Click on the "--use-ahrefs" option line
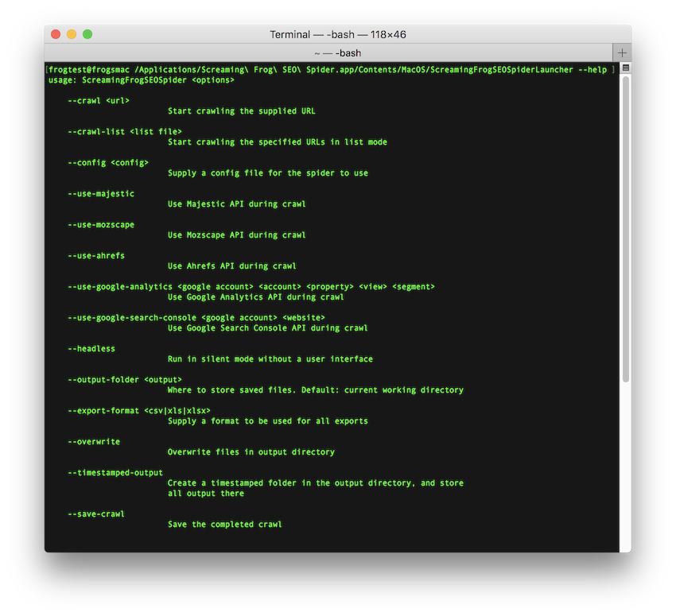Viewport: 676px width, 616px height. [96, 256]
